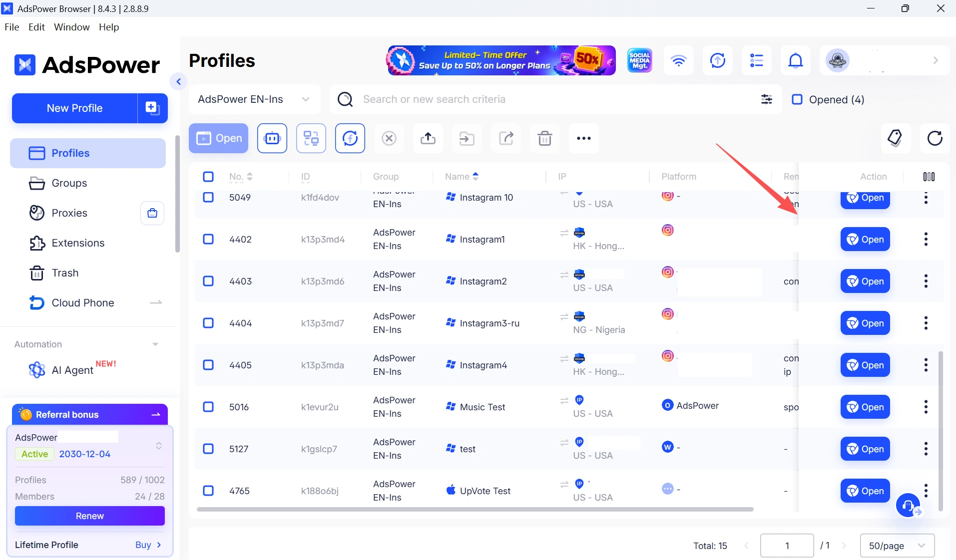Image resolution: width=956 pixels, height=560 pixels.
Task: Click the RPA robot toolbar icon
Action: point(272,138)
